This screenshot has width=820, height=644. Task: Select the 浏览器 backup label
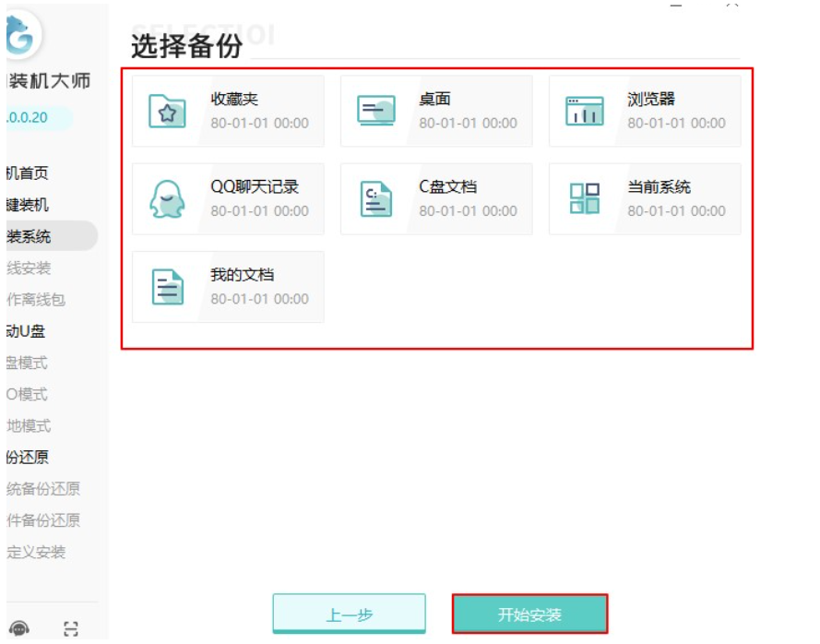pos(651,99)
